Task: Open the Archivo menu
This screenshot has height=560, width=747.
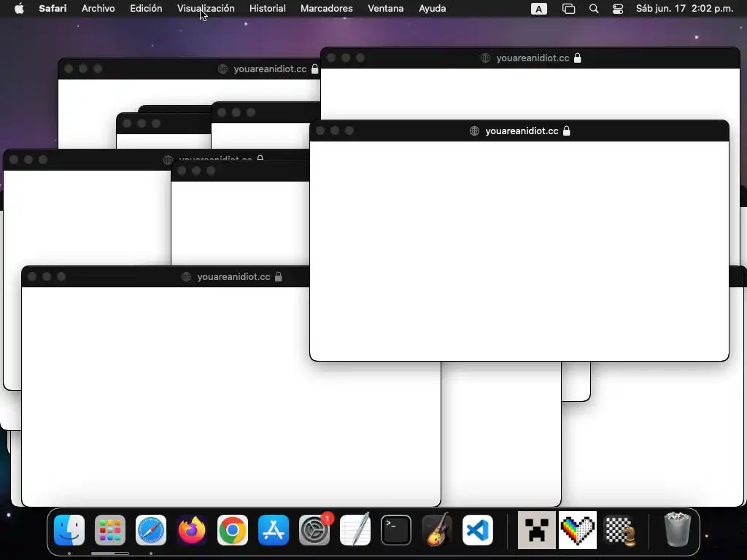Action: [x=98, y=9]
